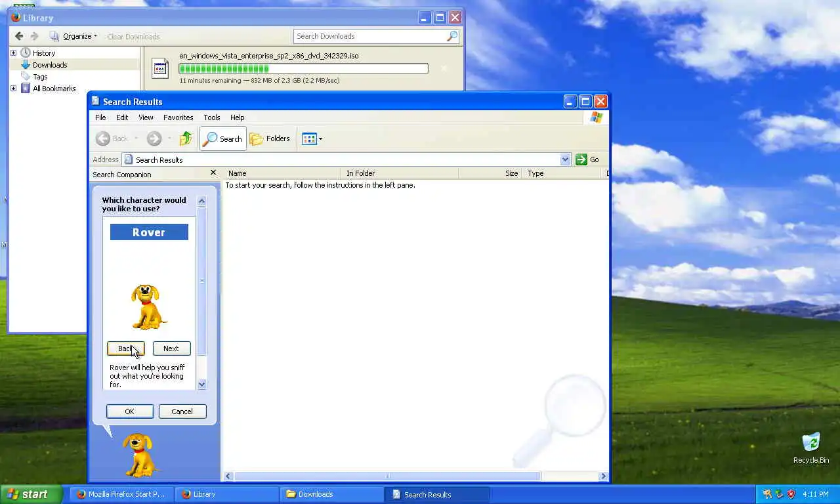Click the results horizontal scrollbar thumb
The width and height of the screenshot is (840, 504).
click(x=387, y=476)
